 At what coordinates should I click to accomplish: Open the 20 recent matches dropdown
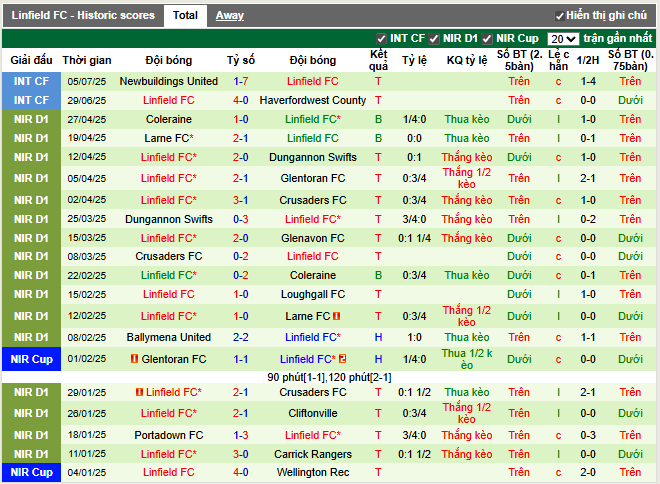tap(563, 39)
